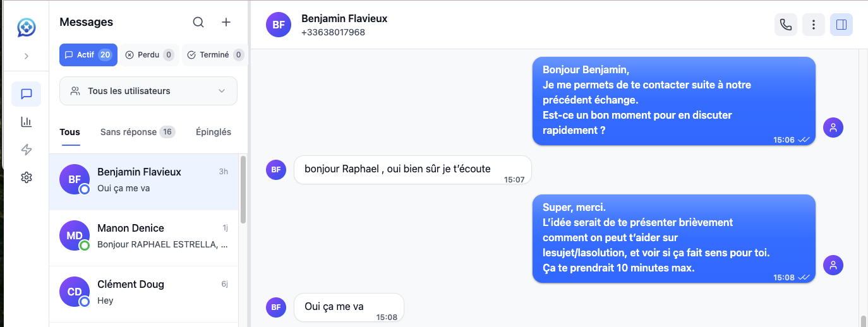Click the app logo at top left

pyautogui.click(x=26, y=28)
